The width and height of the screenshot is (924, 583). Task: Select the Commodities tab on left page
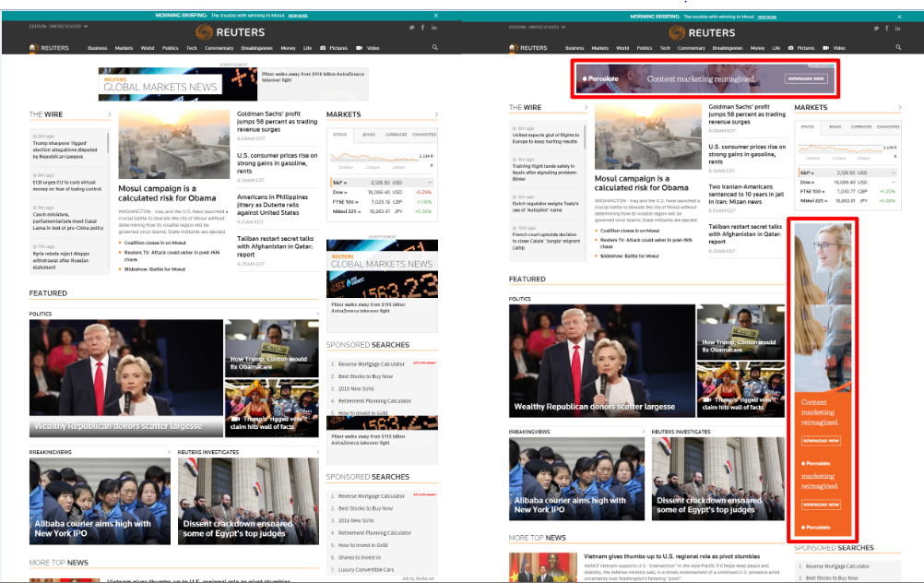423,135
